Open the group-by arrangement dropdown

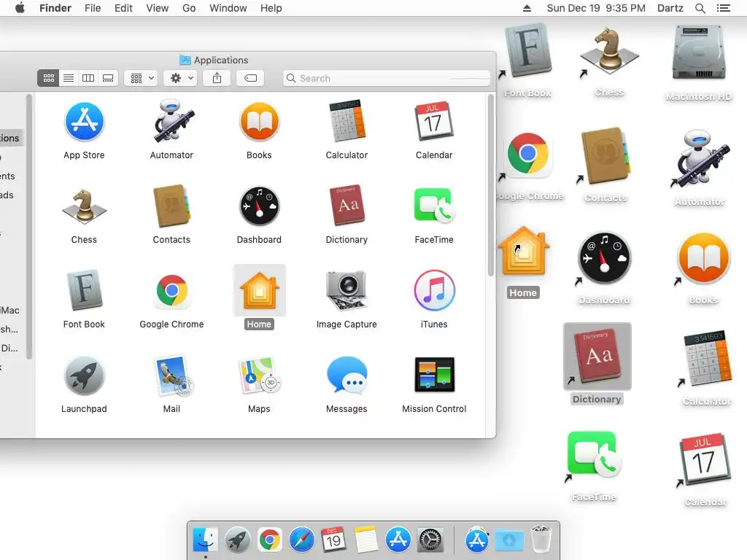point(141,78)
